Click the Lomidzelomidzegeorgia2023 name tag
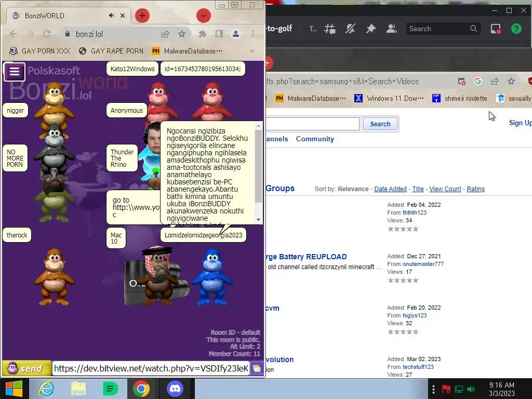The width and height of the screenshot is (532, 399). (x=203, y=235)
